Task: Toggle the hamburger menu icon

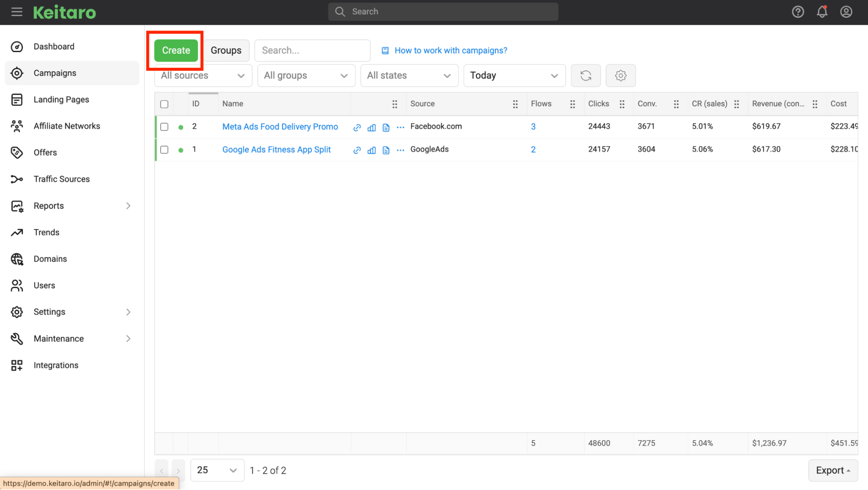Action: coord(17,12)
